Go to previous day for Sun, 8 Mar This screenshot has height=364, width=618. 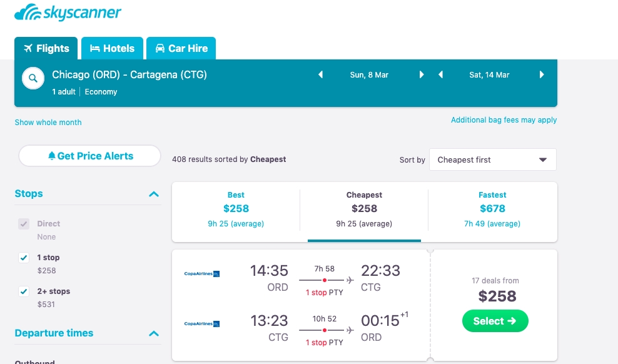tap(321, 75)
